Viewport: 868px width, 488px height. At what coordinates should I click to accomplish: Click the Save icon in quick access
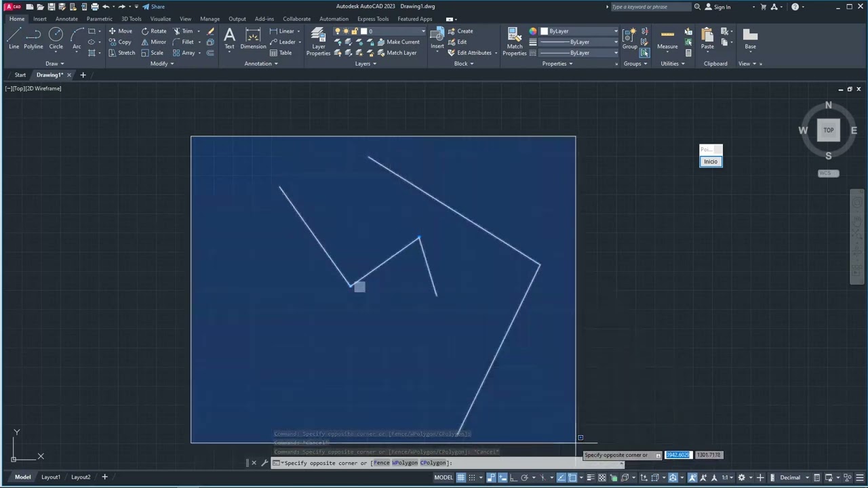tap(51, 7)
